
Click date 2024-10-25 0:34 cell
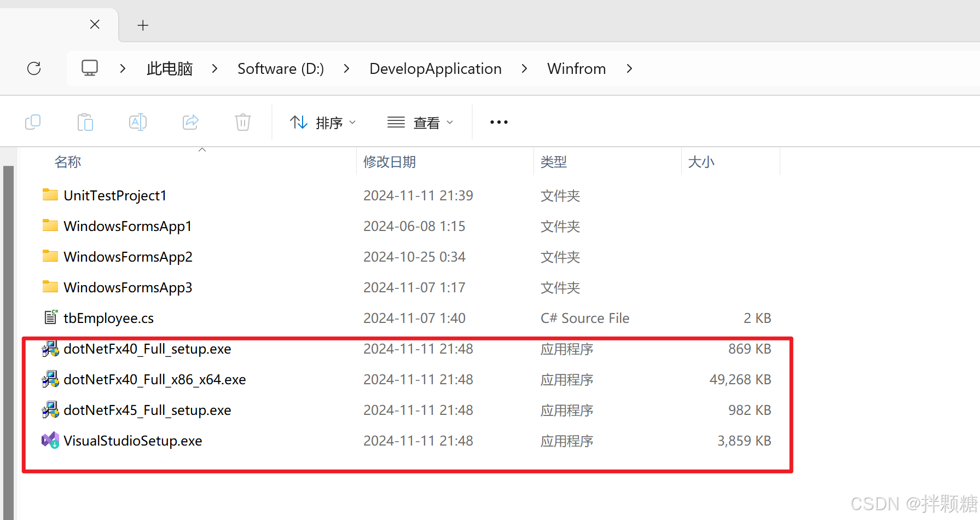point(414,257)
